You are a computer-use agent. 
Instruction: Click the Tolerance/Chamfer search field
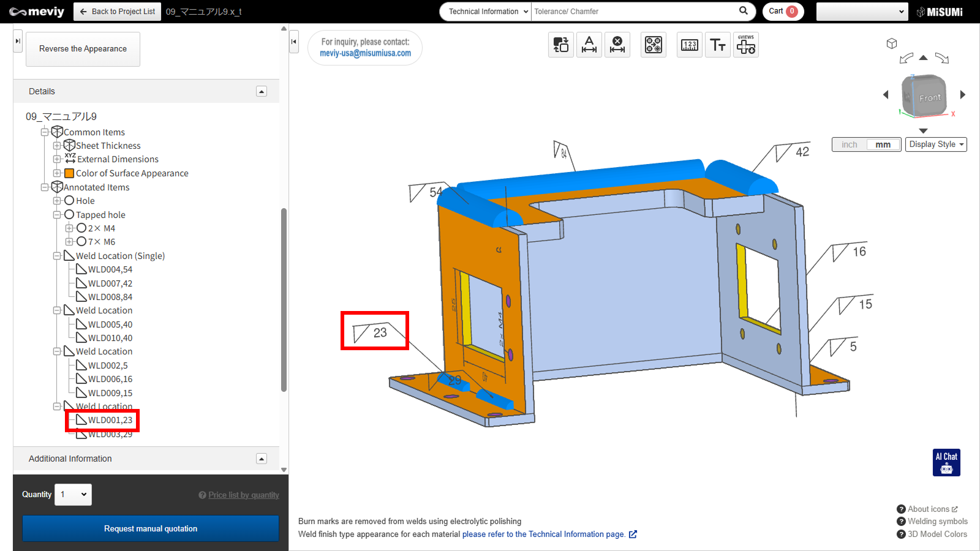click(634, 12)
